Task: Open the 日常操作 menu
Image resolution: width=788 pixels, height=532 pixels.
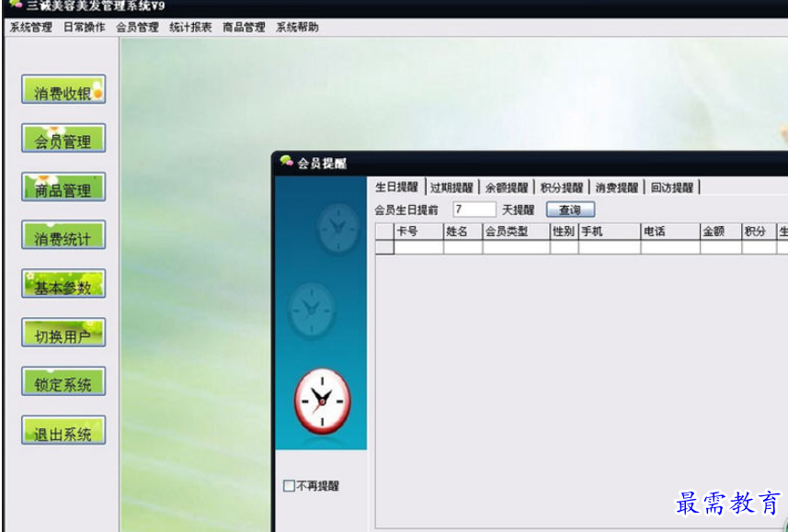Action: (x=85, y=28)
